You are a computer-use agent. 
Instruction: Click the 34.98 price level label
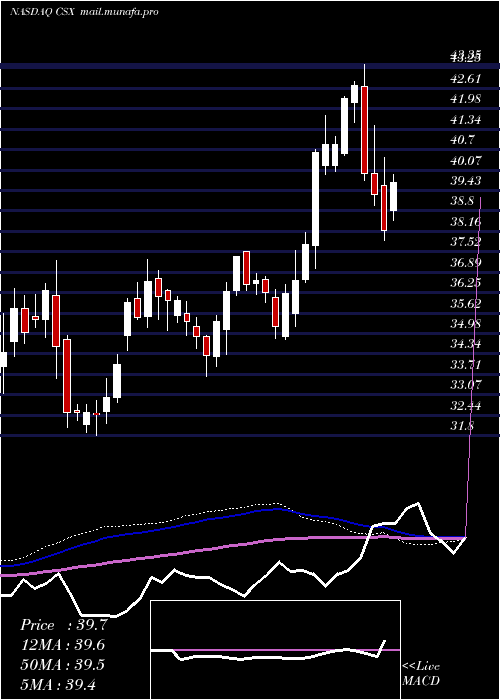tap(466, 323)
